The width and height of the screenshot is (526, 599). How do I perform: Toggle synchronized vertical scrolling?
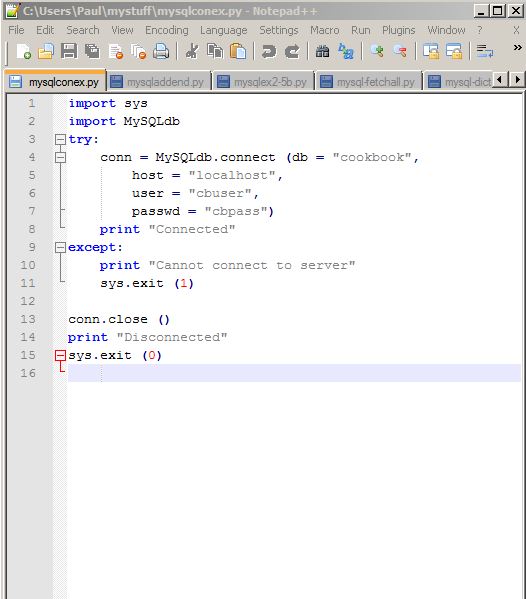coord(431,51)
